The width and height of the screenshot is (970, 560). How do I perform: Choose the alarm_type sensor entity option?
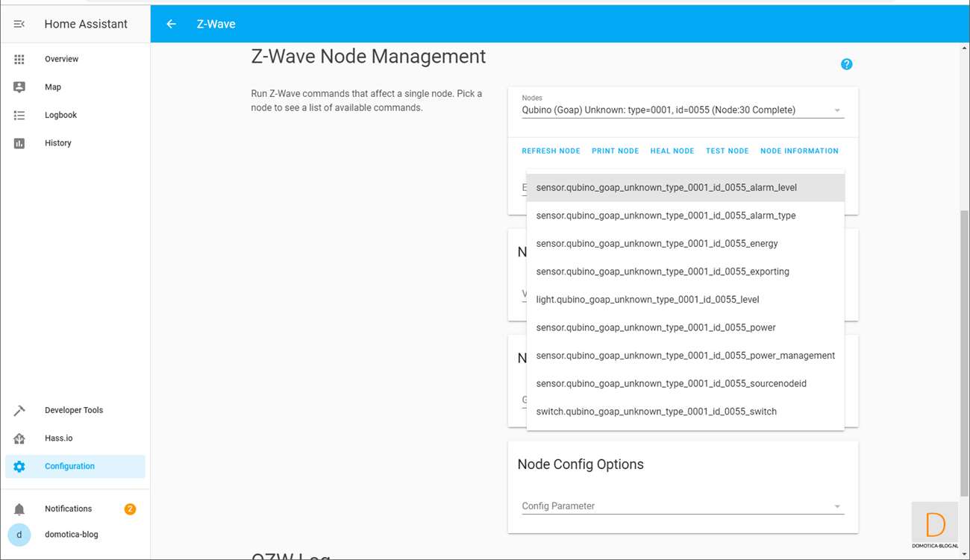tap(666, 215)
